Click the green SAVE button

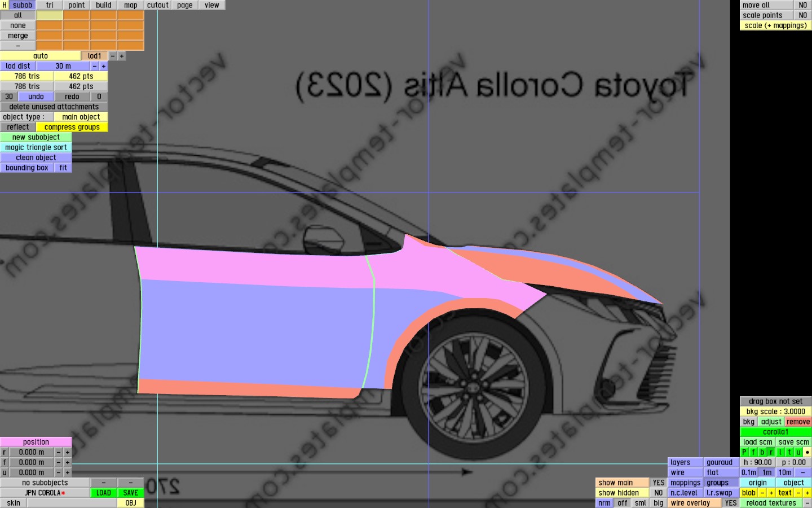[x=131, y=493]
